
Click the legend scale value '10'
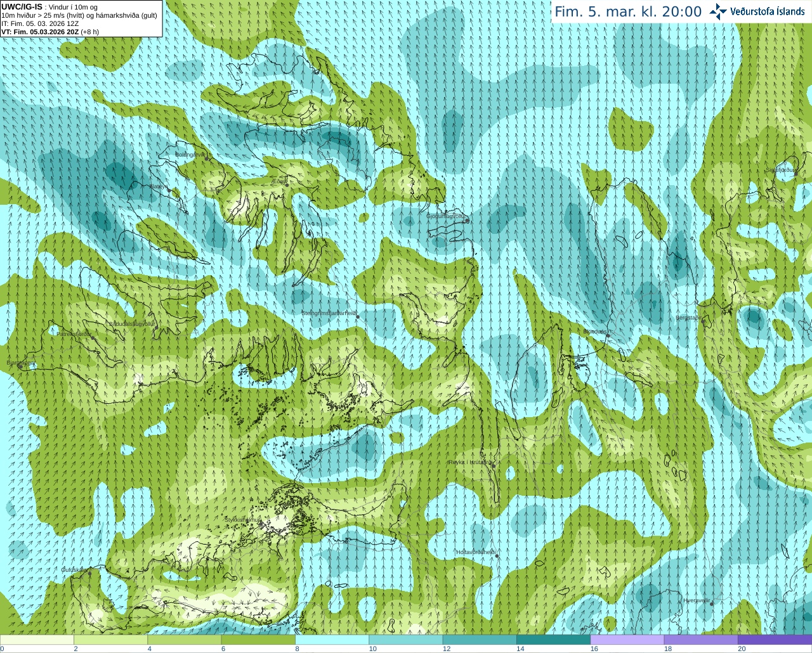pos(373,649)
